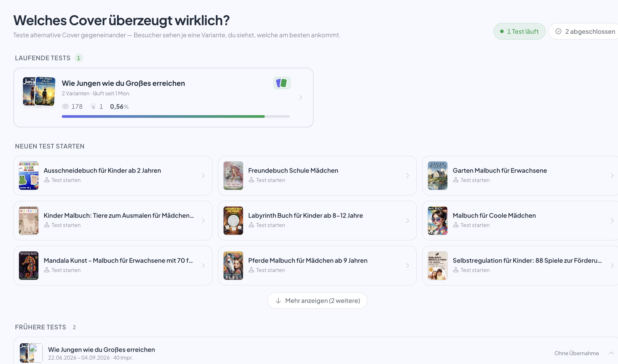Image resolution: width=618 pixels, height=364 pixels.
Task: Click the Freundebuch cover thumbnail
Action: click(233, 176)
